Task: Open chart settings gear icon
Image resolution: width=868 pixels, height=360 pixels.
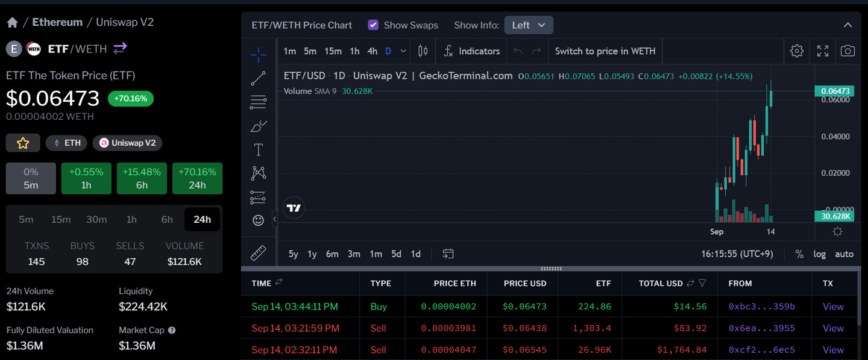Action: coord(797,51)
